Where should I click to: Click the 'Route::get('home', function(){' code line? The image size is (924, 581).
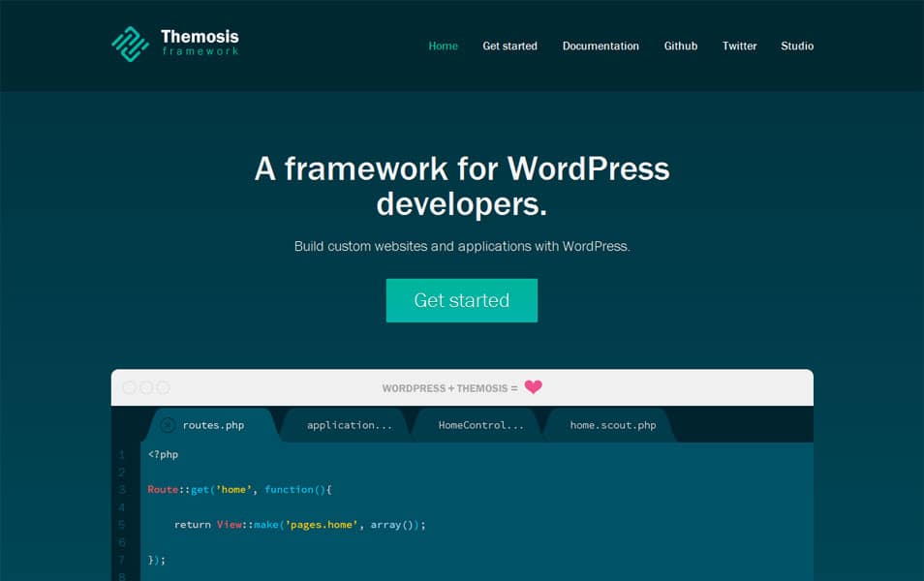tap(240, 490)
